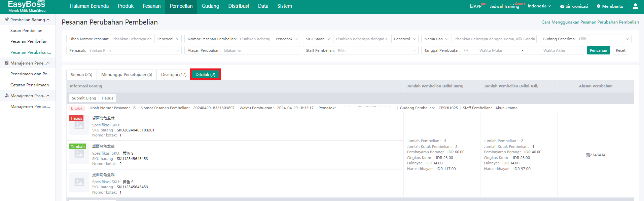Open Pesanan Perubahan sidebar item
The height and width of the screenshot is (201, 644).
[x=31, y=52]
